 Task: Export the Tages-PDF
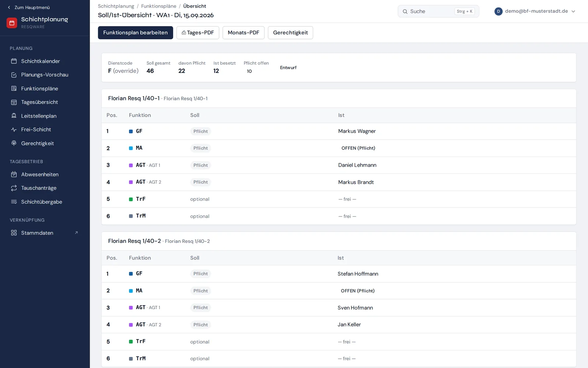pos(198,33)
